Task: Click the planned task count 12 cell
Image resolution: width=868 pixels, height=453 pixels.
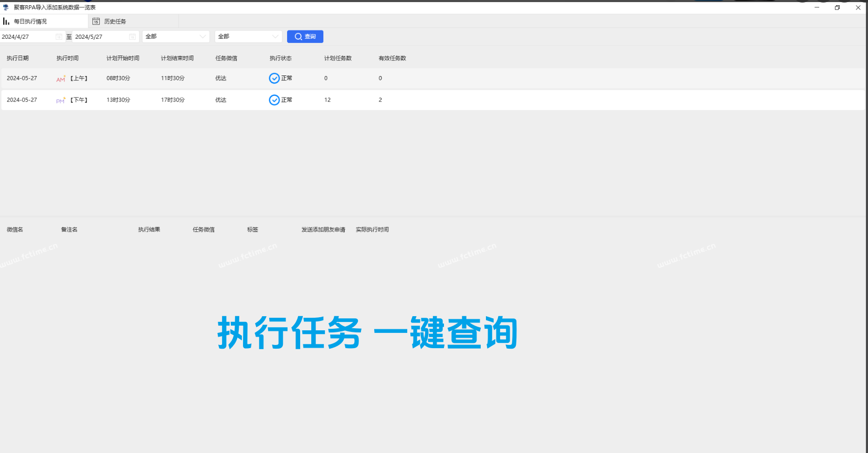Action: [x=327, y=100]
